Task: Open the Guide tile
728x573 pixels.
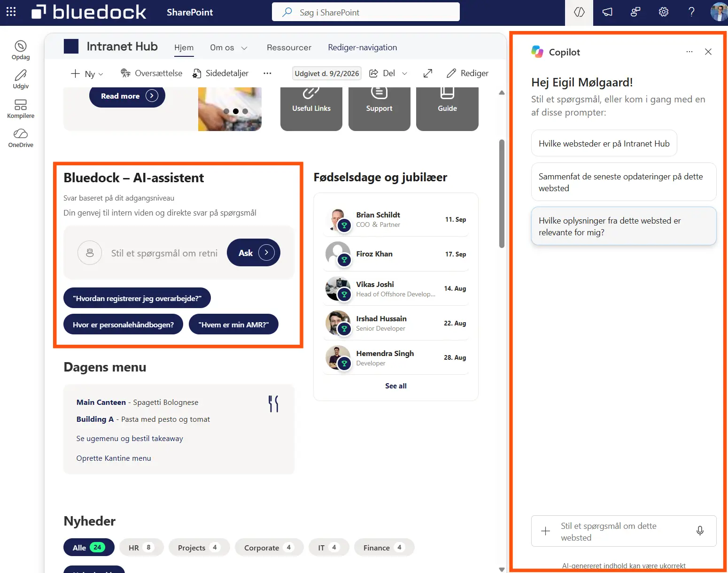Action: [447, 108]
